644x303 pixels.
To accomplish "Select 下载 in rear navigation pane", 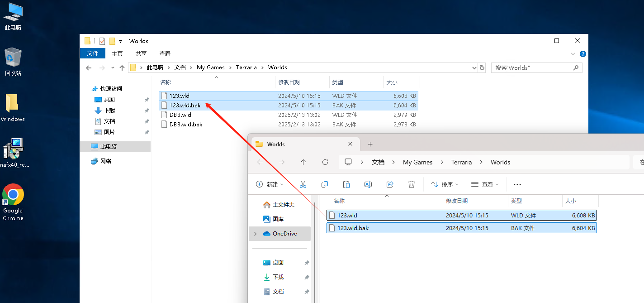I will pos(109,111).
